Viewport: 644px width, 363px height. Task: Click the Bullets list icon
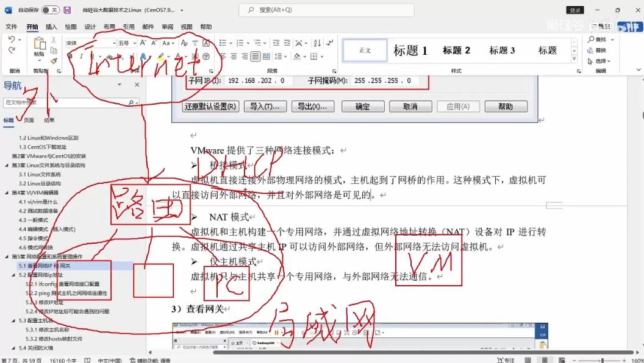[223, 43]
